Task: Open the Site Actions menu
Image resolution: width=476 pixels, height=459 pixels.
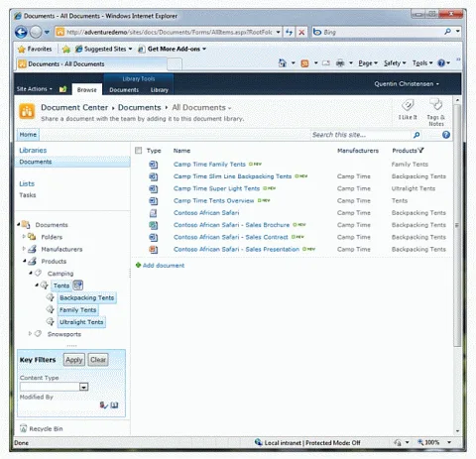Action: point(35,89)
